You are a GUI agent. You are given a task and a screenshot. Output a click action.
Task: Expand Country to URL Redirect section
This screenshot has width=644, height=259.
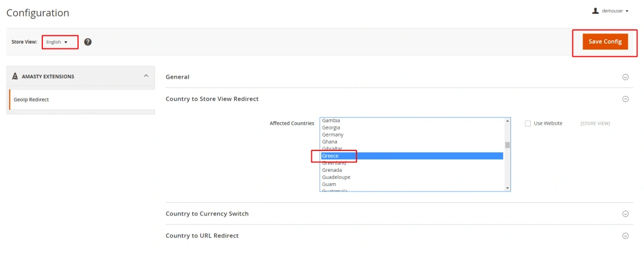(626, 236)
